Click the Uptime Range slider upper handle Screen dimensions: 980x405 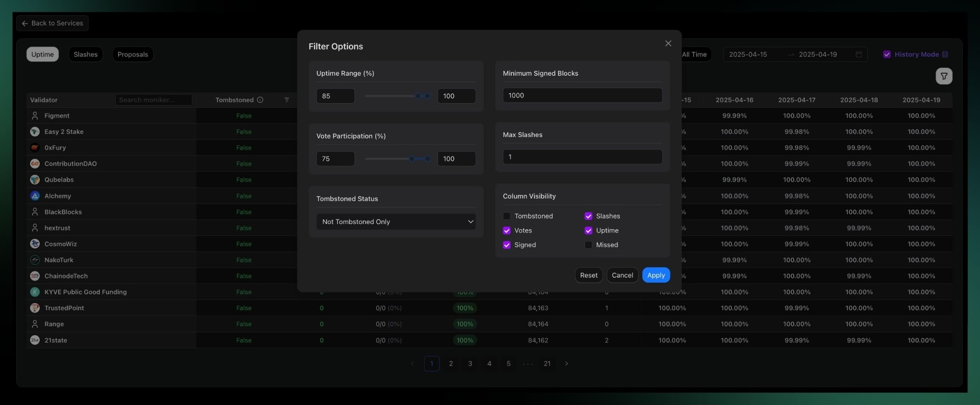click(427, 96)
